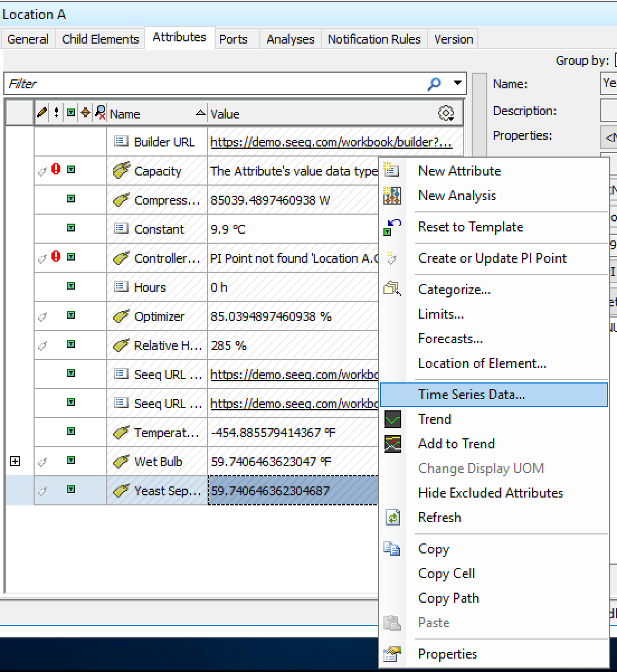Click the Capacity attribute tag icon
The width and height of the screenshot is (617, 672).
tap(121, 171)
